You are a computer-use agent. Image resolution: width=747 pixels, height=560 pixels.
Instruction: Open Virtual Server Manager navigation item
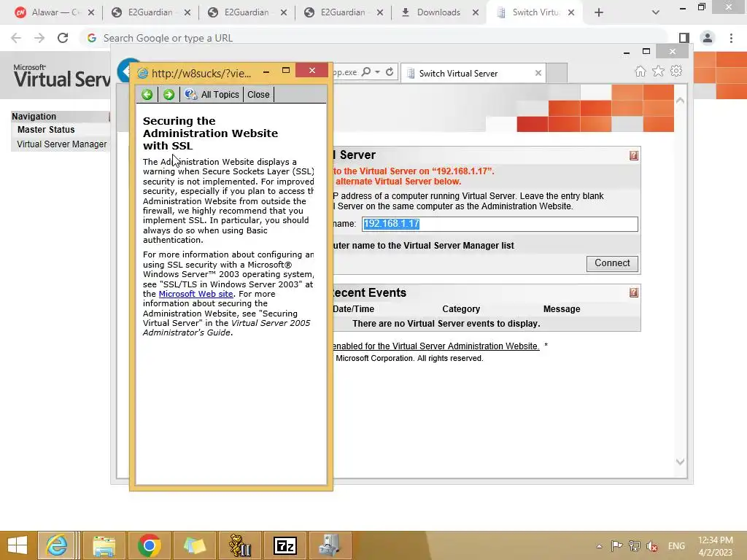62,144
